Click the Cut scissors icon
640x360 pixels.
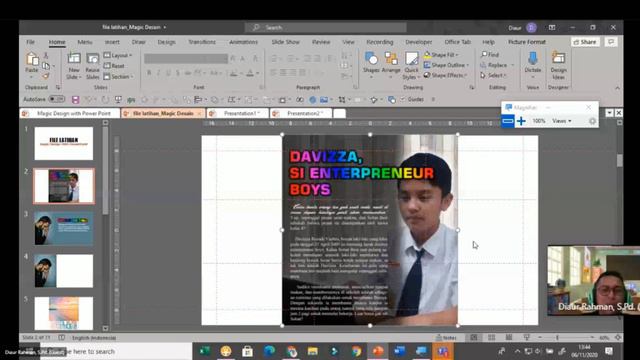tap(46, 56)
